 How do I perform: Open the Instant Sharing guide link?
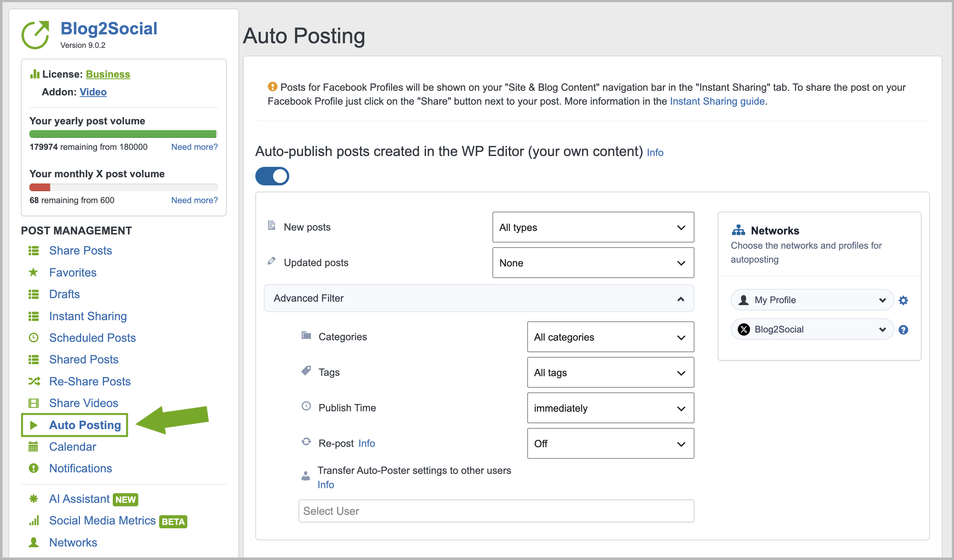(x=717, y=101)
